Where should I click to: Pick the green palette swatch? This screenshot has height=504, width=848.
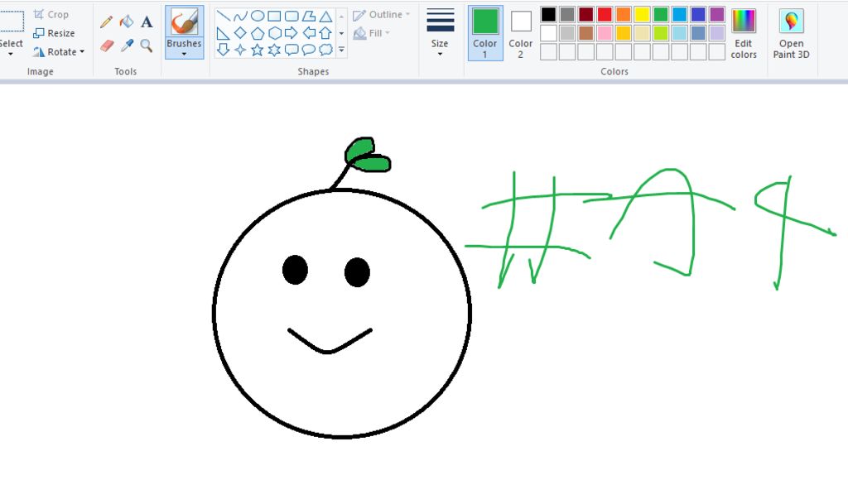tap(660, 14)
